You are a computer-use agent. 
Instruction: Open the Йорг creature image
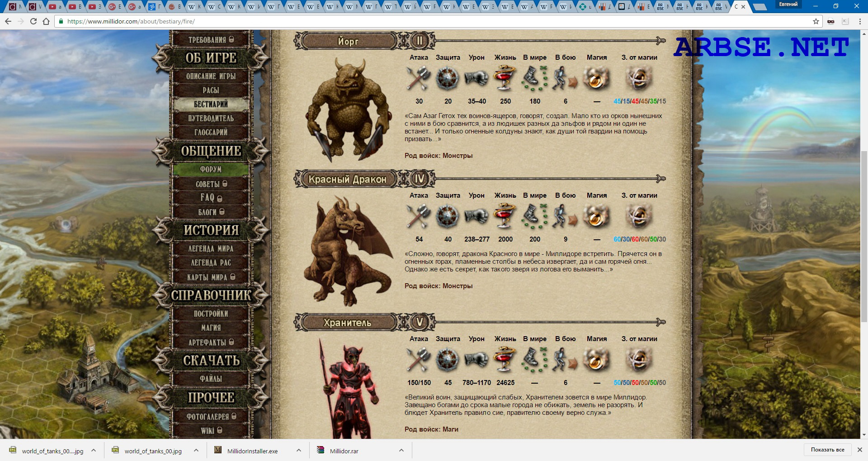347,109
